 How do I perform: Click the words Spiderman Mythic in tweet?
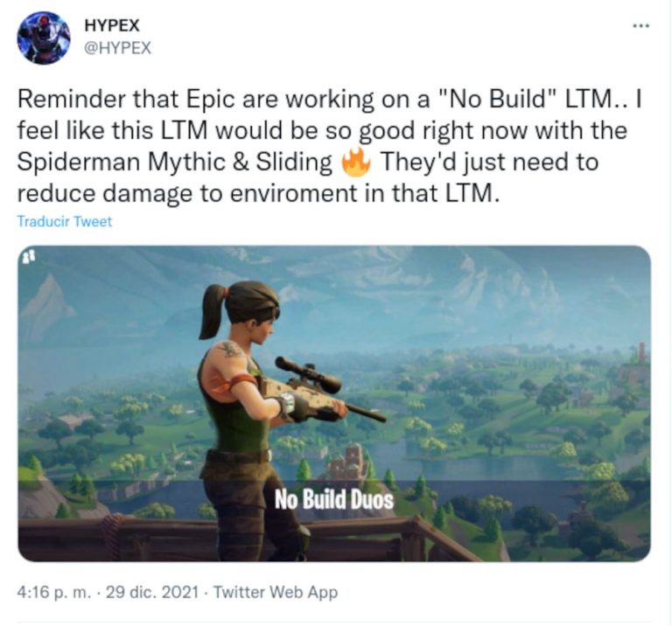[122, 162]
